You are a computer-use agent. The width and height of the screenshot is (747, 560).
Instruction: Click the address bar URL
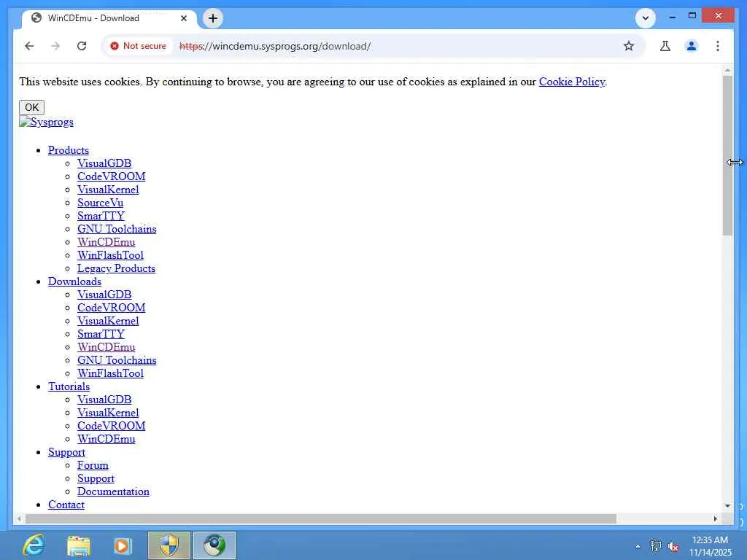pyautogui.click(x=275, y=46)
